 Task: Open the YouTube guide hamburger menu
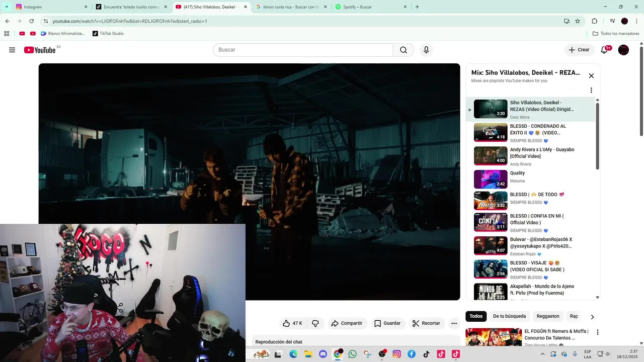(x=12, y=50)
